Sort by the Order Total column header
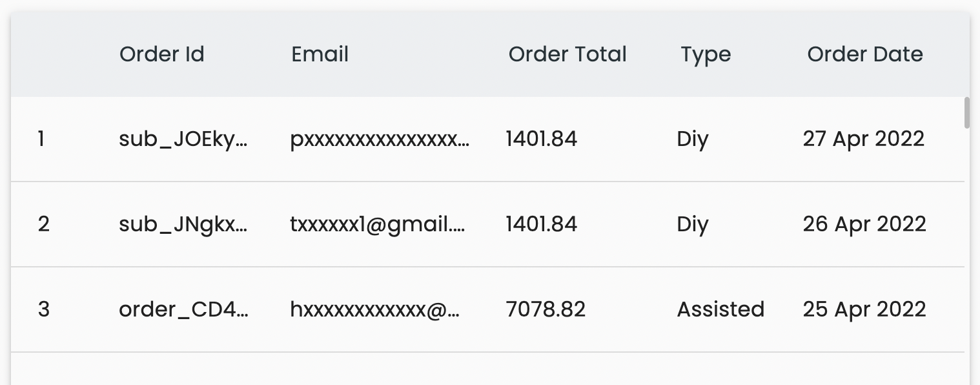This screenshot has width=980, height=385. [567, 54]
